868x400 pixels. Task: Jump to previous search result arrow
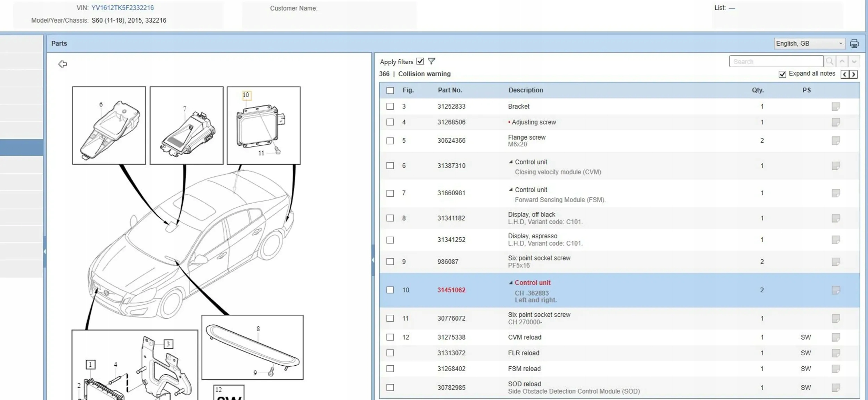click(x=842, y=61)
